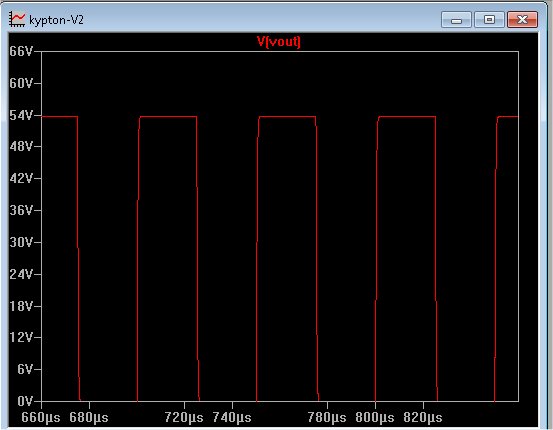Click the 0V vertical axis label
553x430 pixels.
pyautogui.click(x=25, y=401)
